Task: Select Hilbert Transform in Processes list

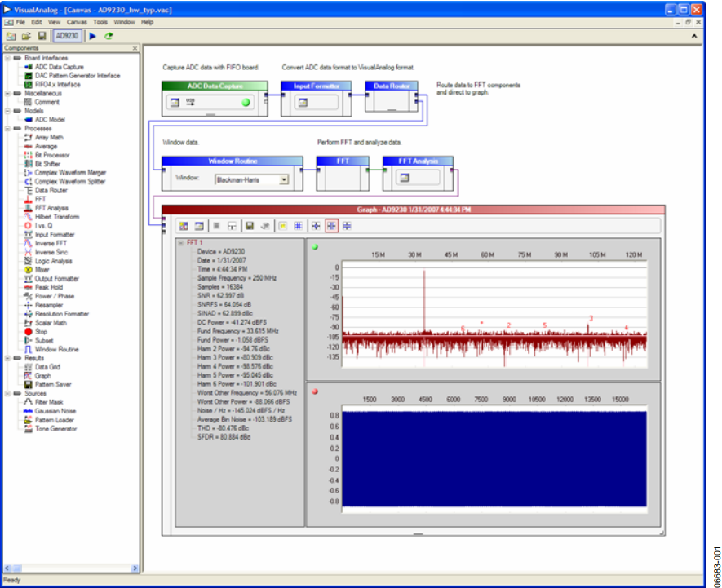Action: (x=57, y=217)
